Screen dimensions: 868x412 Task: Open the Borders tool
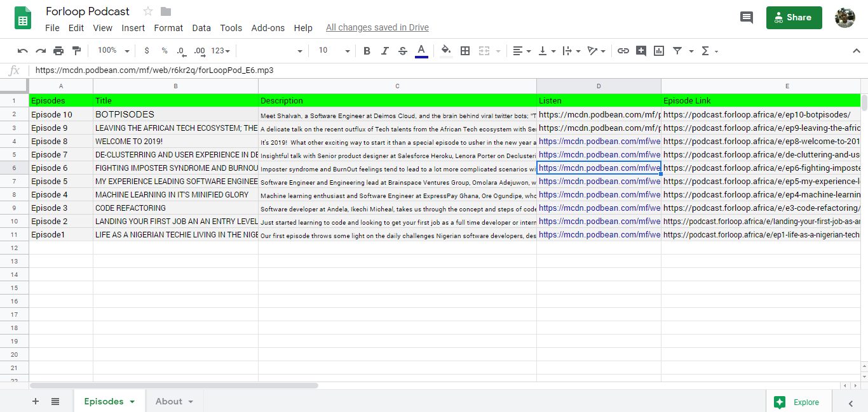[465, 51]
